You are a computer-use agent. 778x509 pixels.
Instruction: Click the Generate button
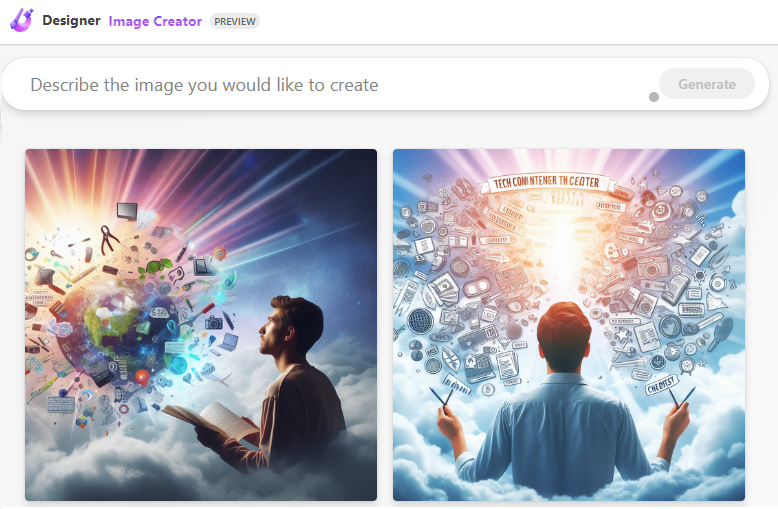(707, 84)
